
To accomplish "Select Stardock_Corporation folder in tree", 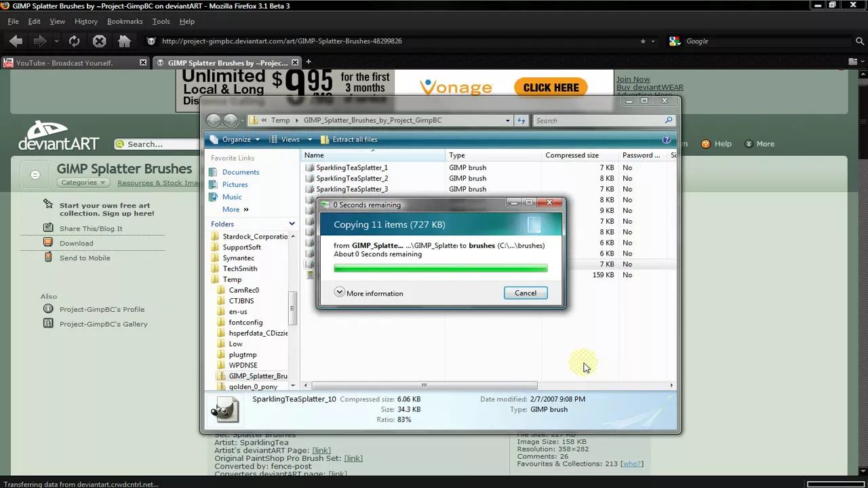I will pos(251,237).
